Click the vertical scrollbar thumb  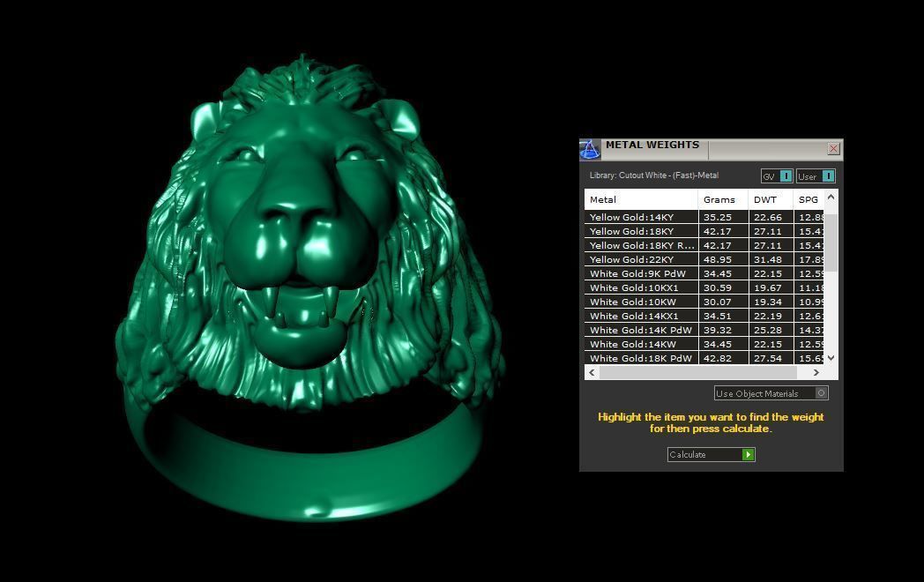[831, 243]
